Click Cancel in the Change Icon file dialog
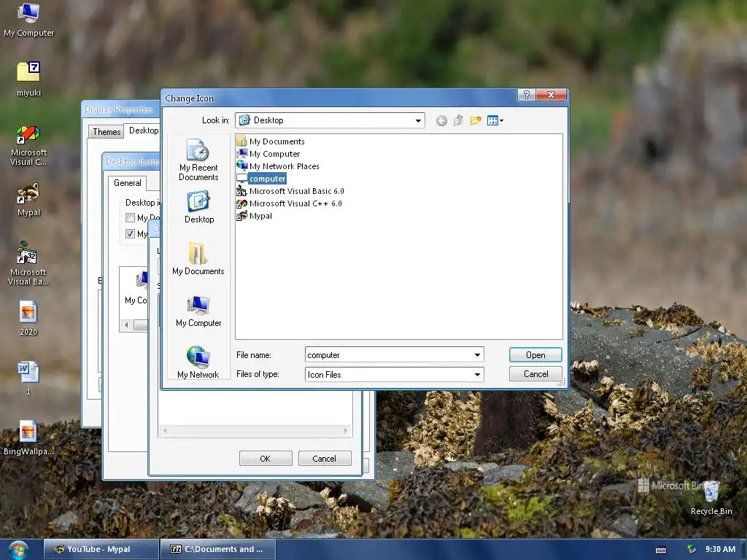747x560 pixels. pos(535,374)
